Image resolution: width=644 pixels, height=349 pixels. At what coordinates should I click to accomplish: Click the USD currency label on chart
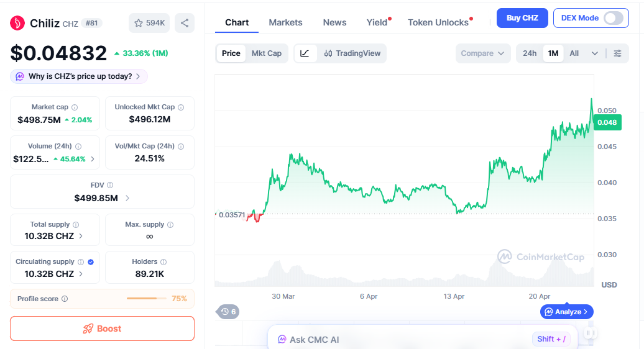609,284
